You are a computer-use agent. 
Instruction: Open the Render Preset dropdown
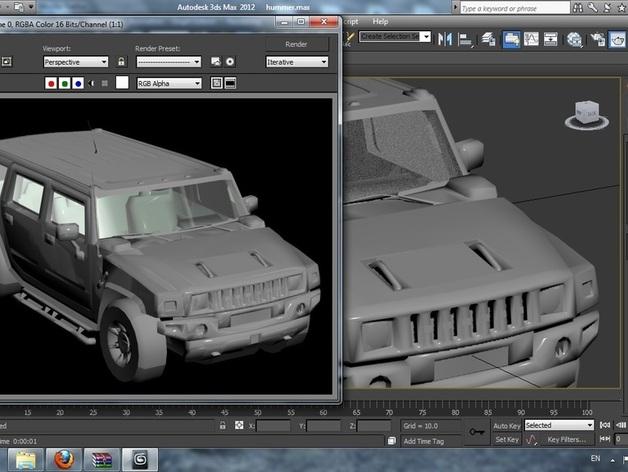(169, 62)
